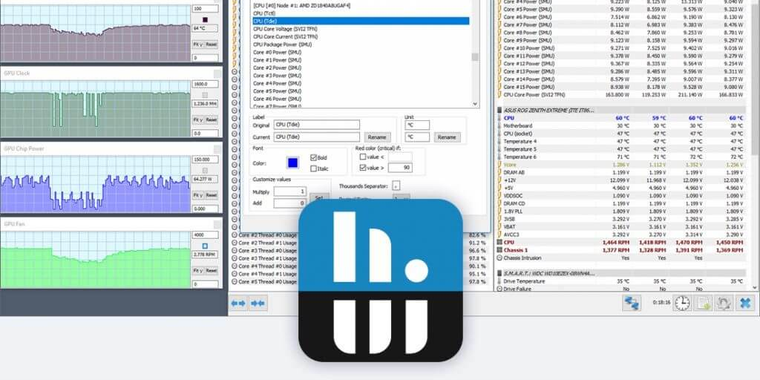The image size is (760, 380).
Task: Click the drive icon beside S.M.A.R.T. header
Action: tap(500, 273)
